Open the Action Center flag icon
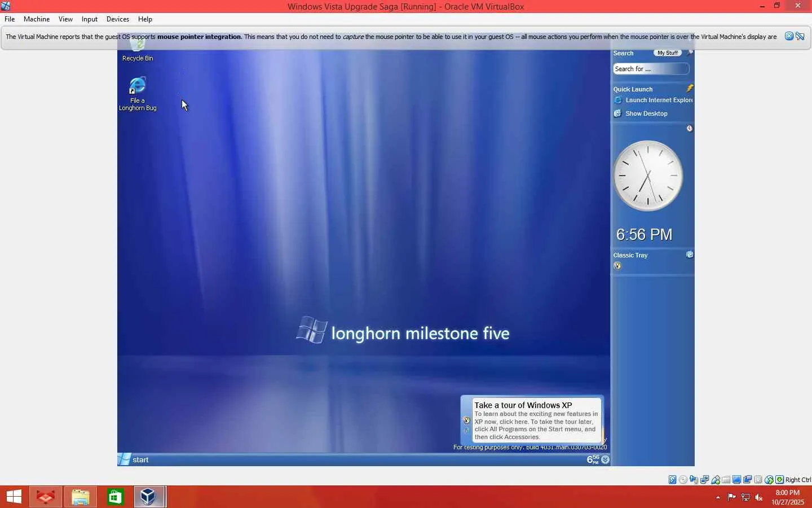The width and height of the screenshot is (812, 508). pos(731,497)
